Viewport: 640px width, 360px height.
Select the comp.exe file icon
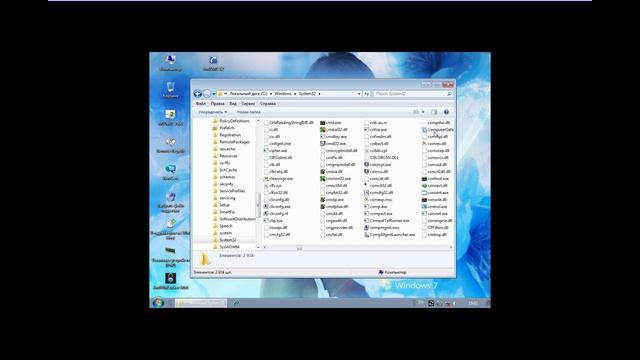click(x=367, y=207)
